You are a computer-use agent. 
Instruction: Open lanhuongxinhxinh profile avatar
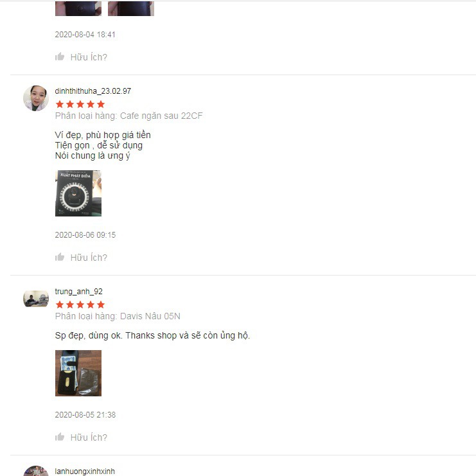pyautogui.click(x=36, y=471)
